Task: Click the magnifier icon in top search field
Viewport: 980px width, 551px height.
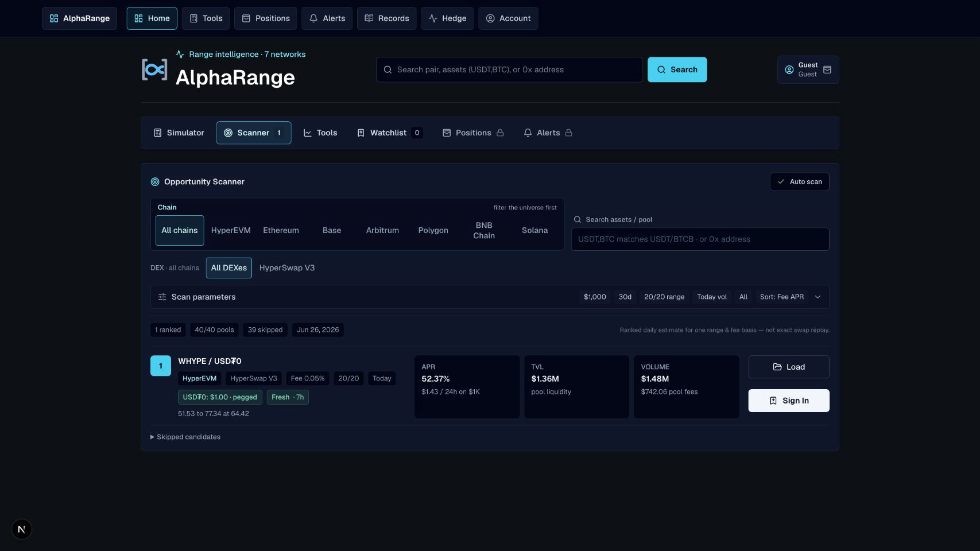Action: 388,69
